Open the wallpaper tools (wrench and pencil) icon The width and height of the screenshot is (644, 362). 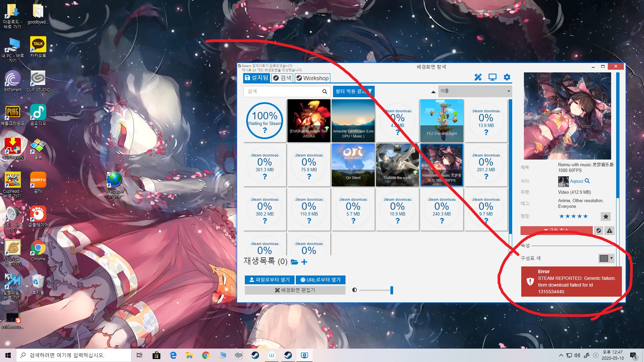pyautogui.click(x=478, y=77)
